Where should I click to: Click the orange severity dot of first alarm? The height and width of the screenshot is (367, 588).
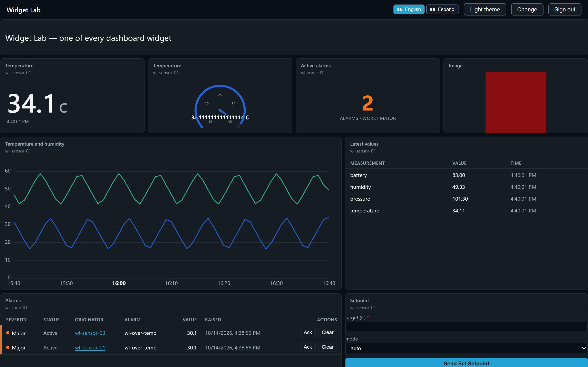pyautogui.click(x=8, y=333)
